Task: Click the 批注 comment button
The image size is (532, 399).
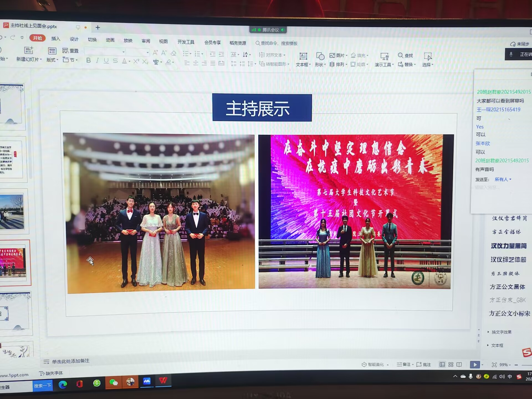Action: pyautogui.click(x=424, y=364)
